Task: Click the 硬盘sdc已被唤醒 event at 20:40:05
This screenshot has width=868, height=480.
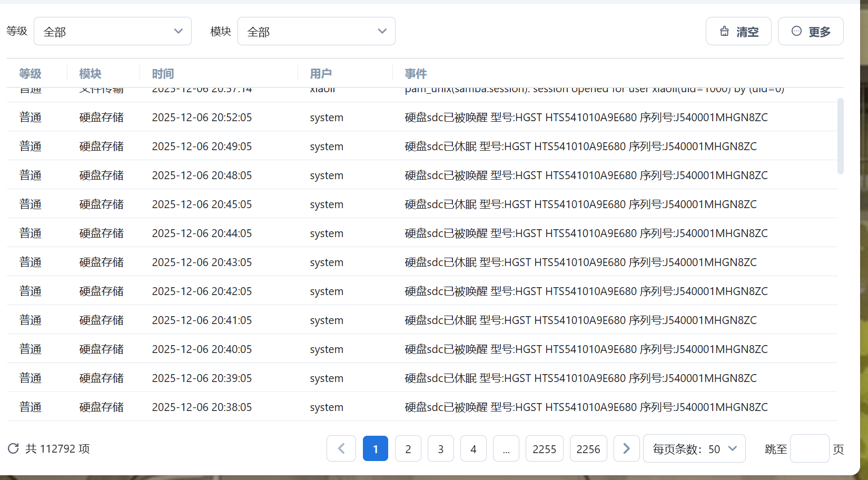Action: (586, 349)
